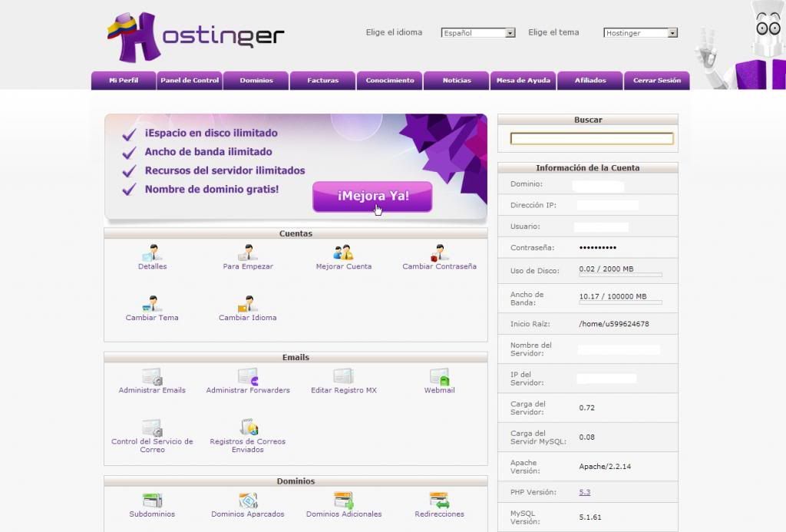Click the Dominios Aparcados icon
Viewport: 786px width, 532px height.
248,501
